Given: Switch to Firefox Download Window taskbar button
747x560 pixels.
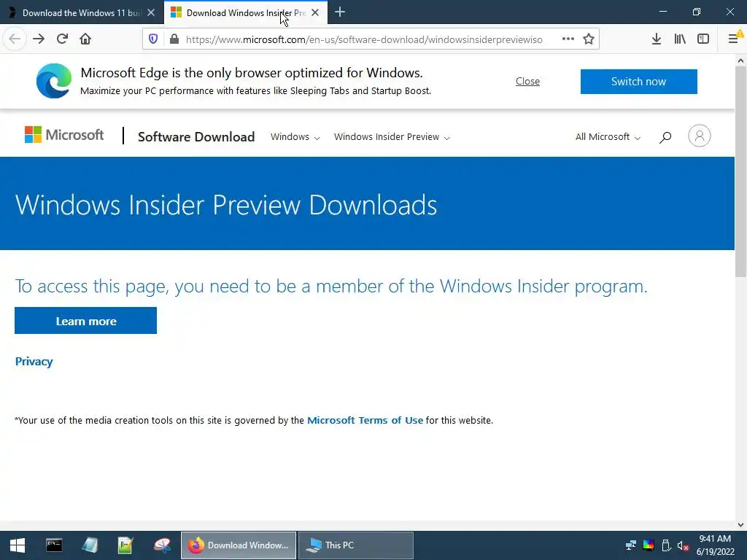Looking at the screenshot, I should point(239,545).
